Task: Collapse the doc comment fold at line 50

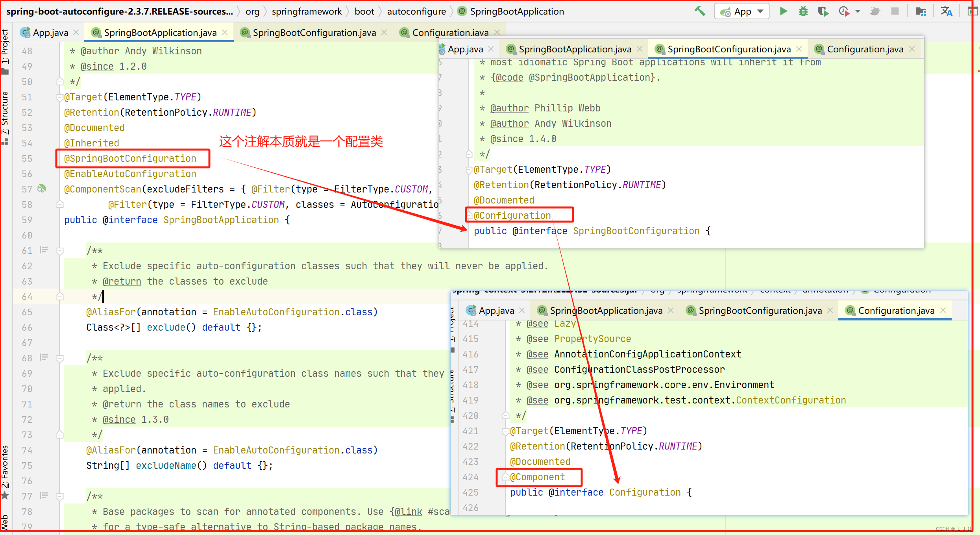Action: 60,82
